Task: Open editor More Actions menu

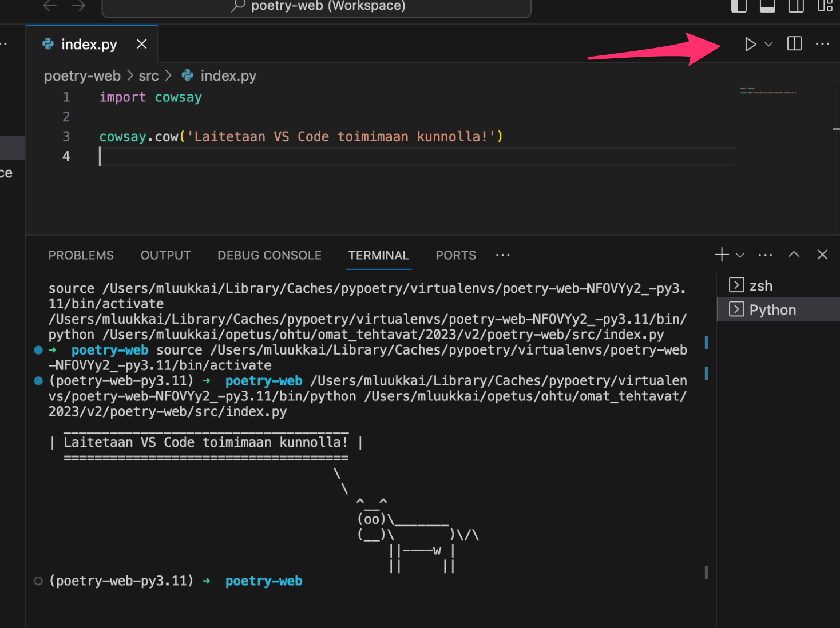Action: coord(822,44)
